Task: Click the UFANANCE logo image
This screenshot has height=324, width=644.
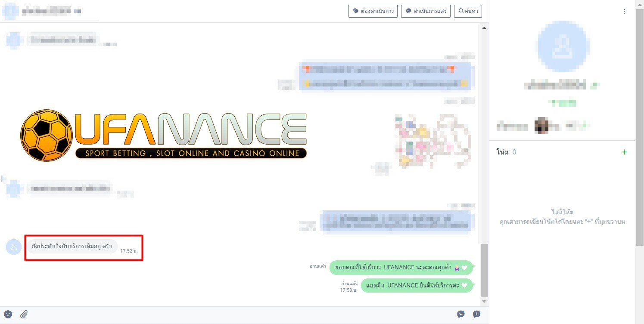Action: click(164, 135)
